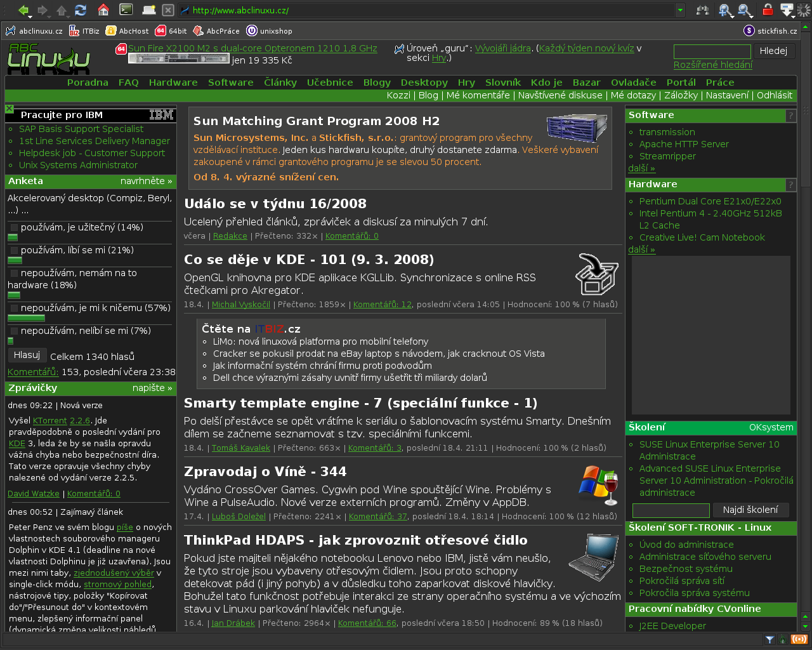812x650 pixels.
Task: Select 'nepoužívám, nelíbí se mi' option
Action: 14,331
